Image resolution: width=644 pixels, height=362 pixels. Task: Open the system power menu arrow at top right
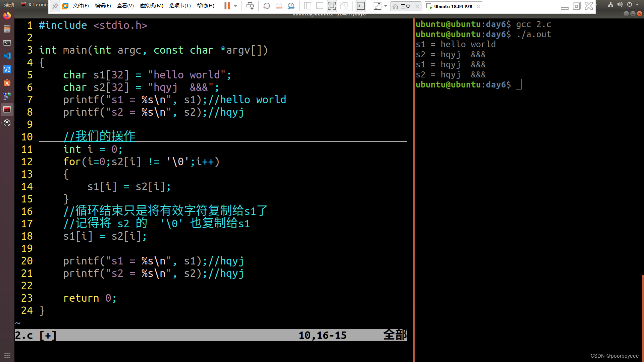[637, 5]
